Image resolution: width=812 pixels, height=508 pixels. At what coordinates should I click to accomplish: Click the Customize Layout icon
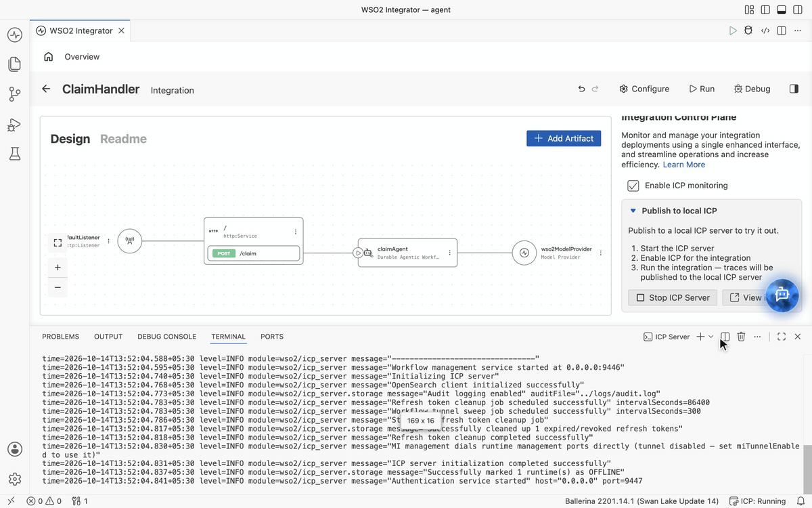coord(749,9)
